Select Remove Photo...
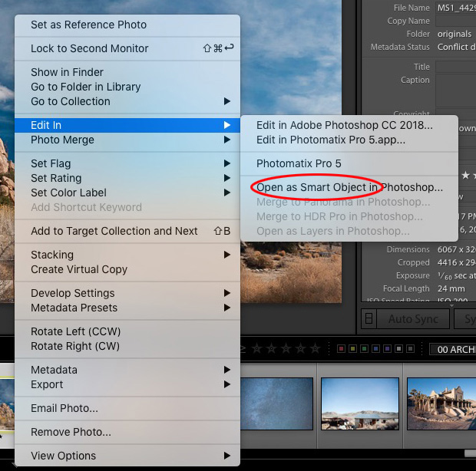 pos(127,432)
